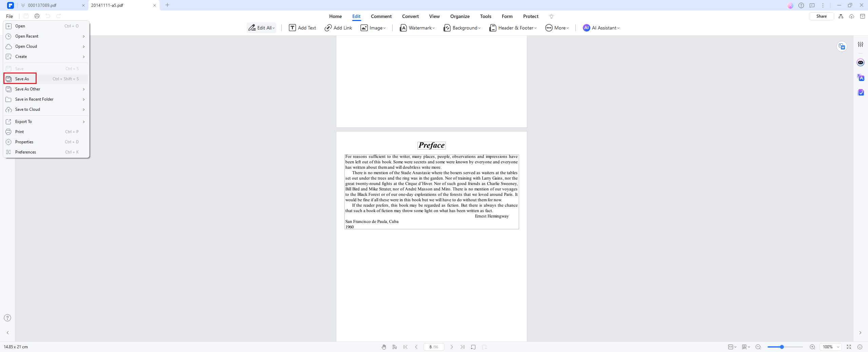Choose Print from the File menu
Screen dimensions: 868x352
pyautogui.click(x=46, y=132)
